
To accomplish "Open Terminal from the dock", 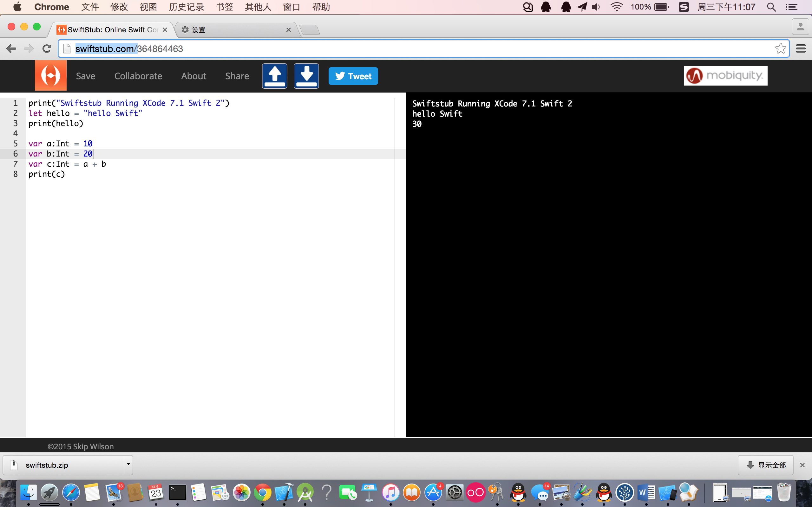I will [x=178, y=492].
